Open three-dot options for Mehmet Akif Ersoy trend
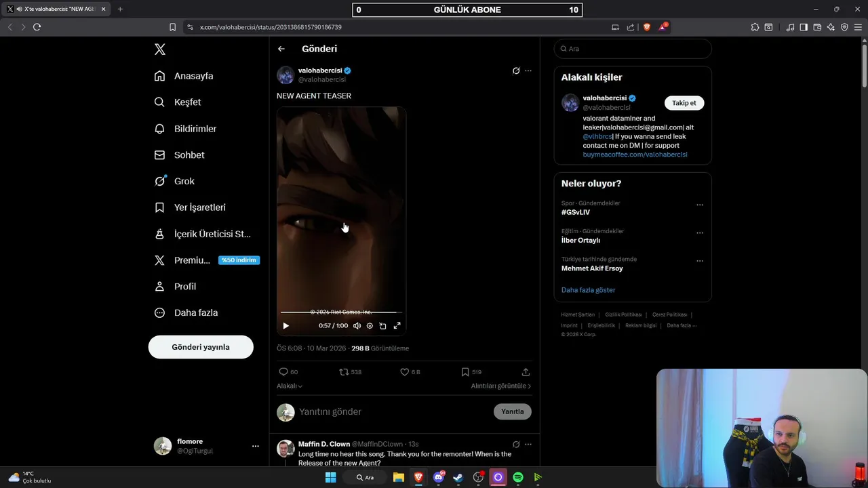The height and width of the screenshot is (488, 868). click(700, 261)
